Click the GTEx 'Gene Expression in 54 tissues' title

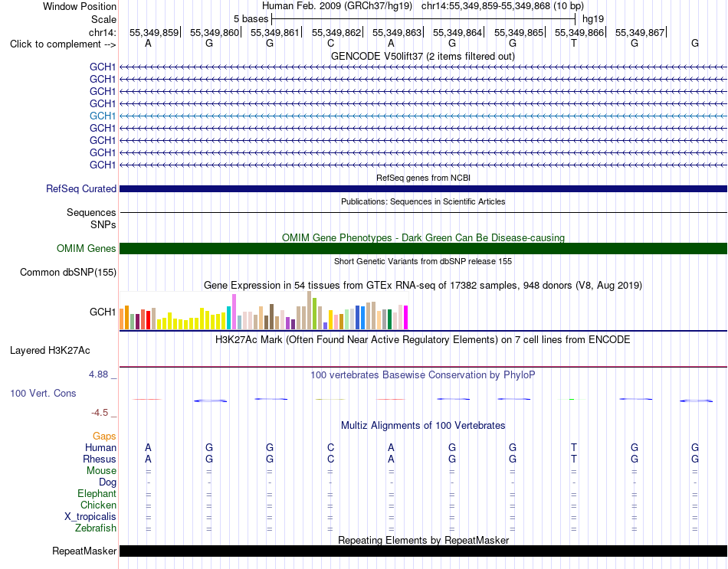click(x=423, y=286)
